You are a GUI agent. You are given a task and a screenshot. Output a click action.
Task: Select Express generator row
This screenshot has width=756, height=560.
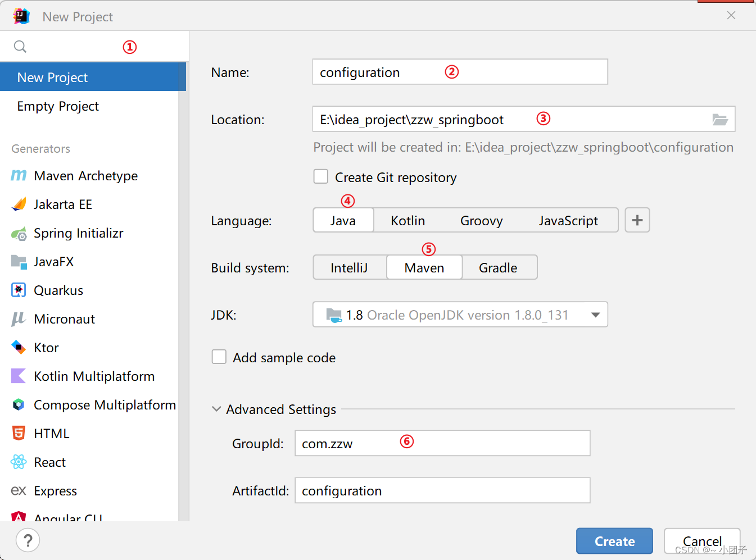point(89,491)
